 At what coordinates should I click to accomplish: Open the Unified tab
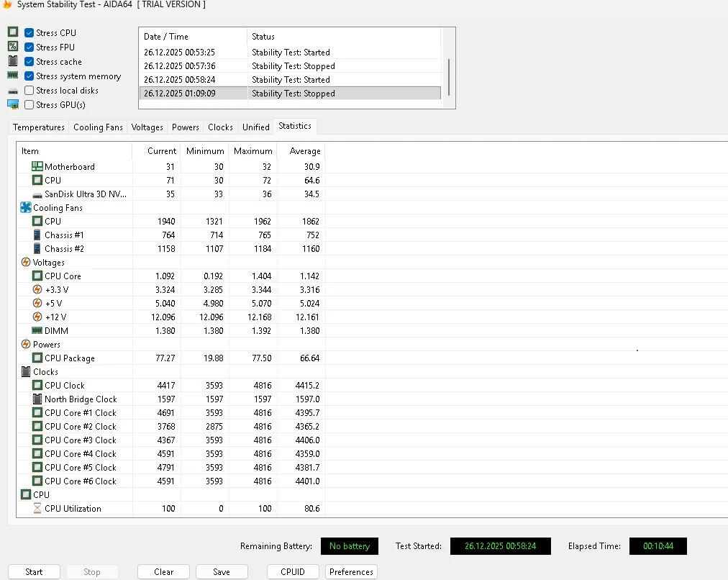click(255, 127)
